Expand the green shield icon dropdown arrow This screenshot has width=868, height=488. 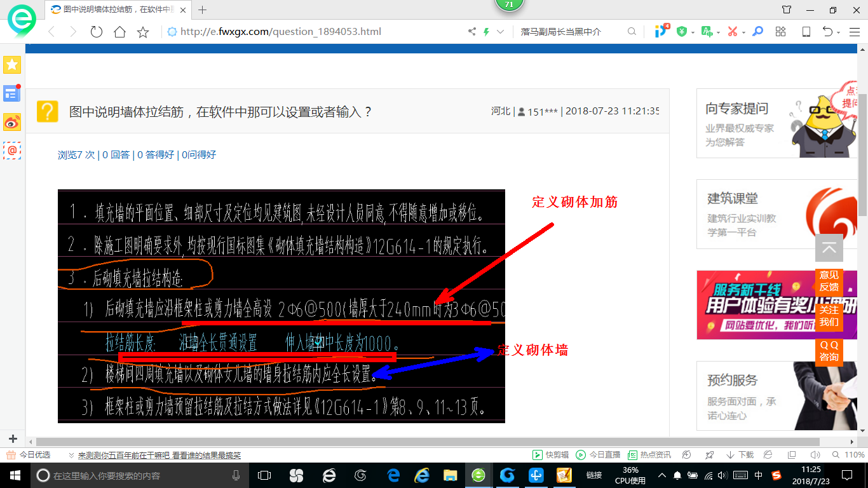tap(693, 32)
